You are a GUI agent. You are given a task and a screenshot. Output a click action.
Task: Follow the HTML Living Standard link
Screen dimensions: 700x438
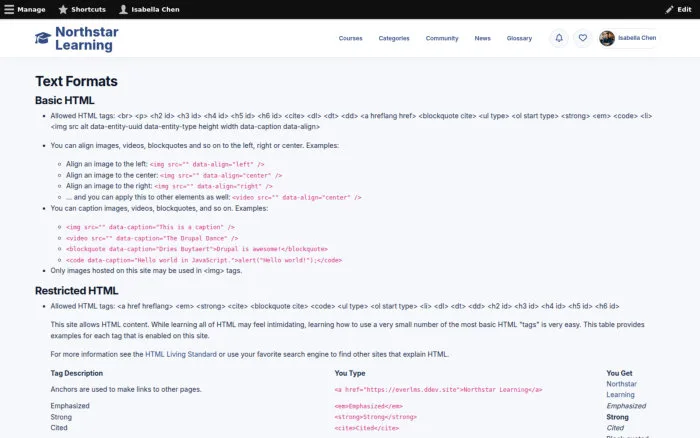(x=181, y=354)
